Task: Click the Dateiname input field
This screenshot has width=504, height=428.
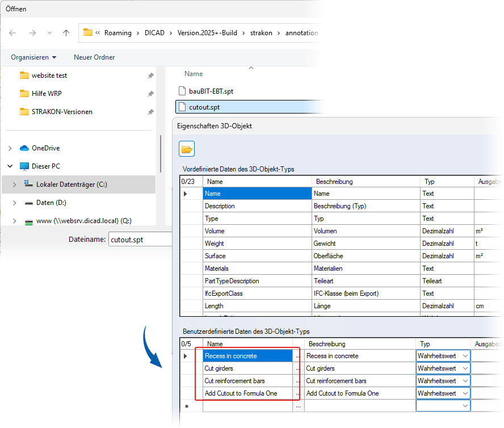Action: click(x=140, y=240)
